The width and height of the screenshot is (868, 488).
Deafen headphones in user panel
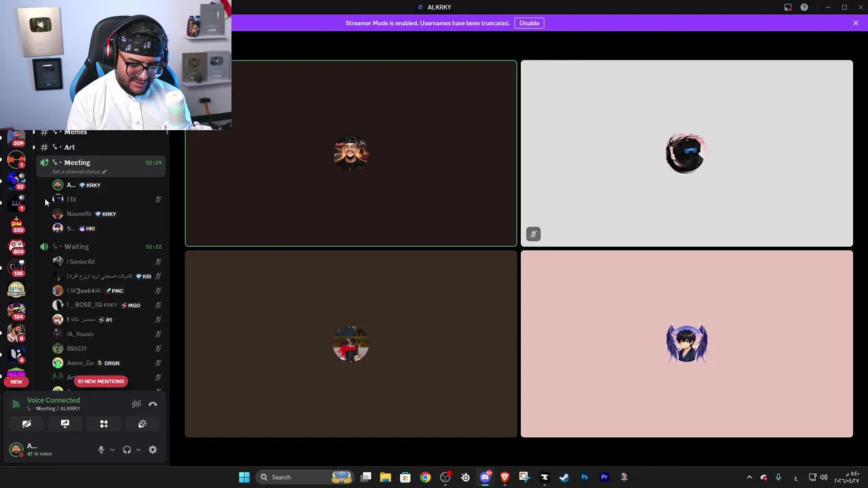click(x=127, y=449)
